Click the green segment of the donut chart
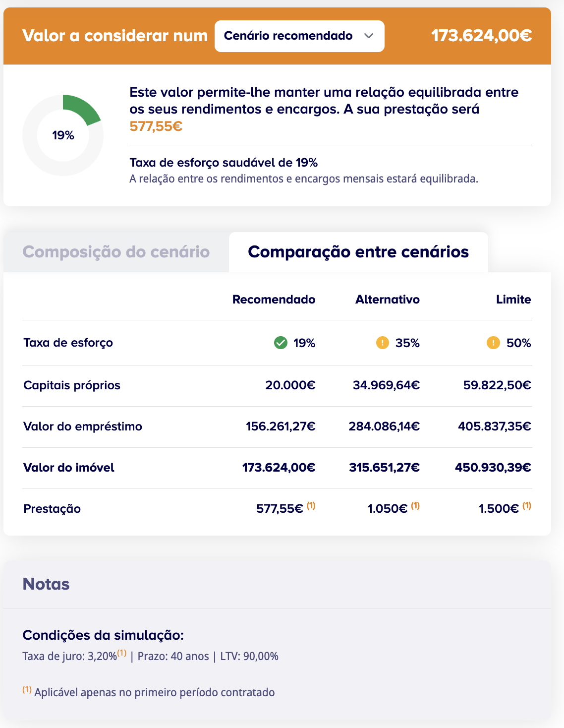564x728 pixels. [x=79, y=108]
